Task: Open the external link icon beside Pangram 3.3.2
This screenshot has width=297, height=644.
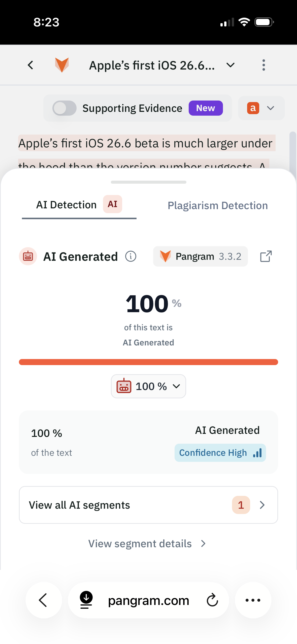Action: pos(266,256)
